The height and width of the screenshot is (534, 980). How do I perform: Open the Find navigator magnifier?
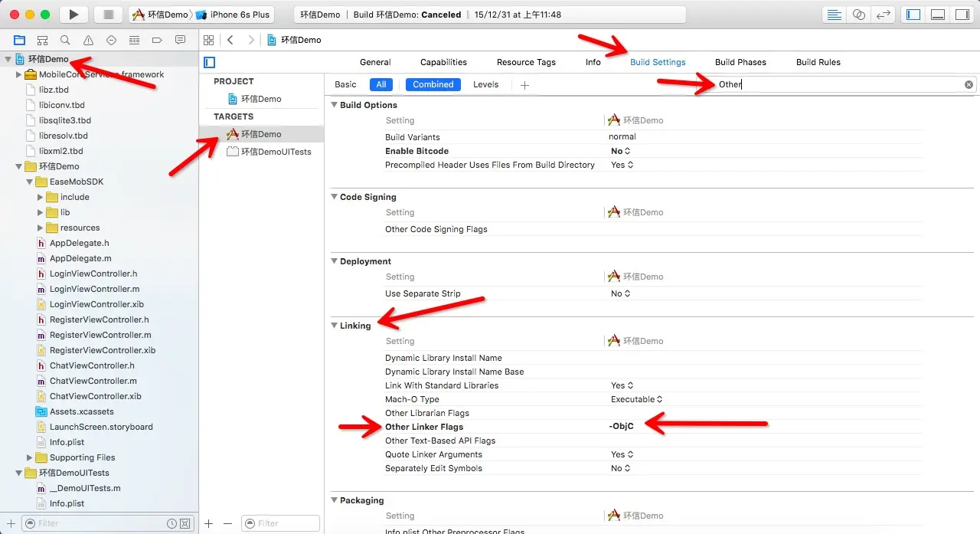click(66, 40)
